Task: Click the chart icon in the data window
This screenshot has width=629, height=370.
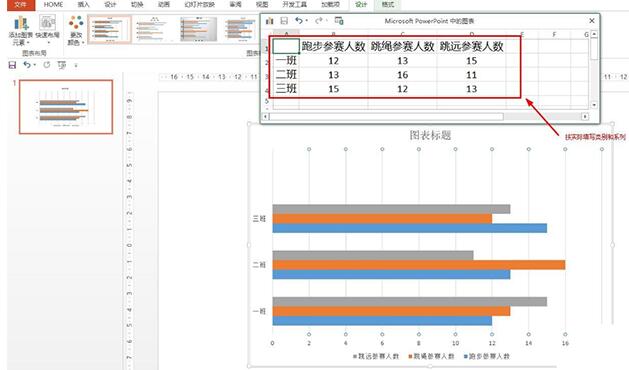Action: (x=270, y=20)
